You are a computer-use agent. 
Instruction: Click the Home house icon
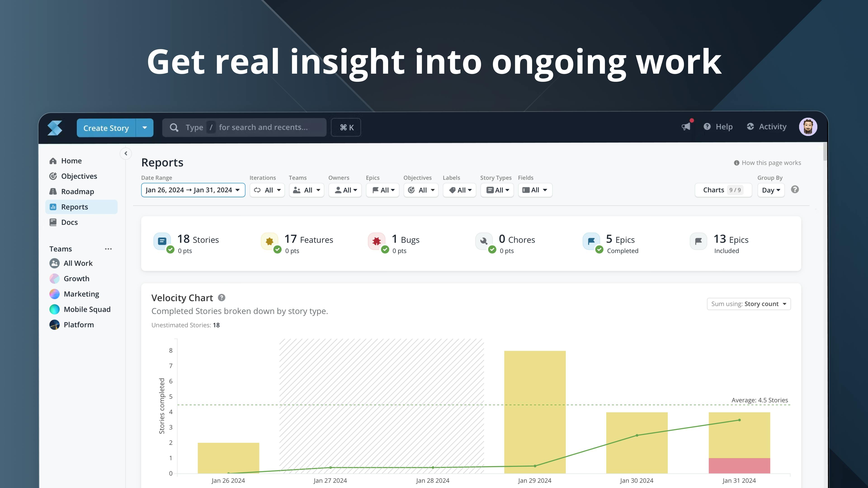tap(53, 161)
